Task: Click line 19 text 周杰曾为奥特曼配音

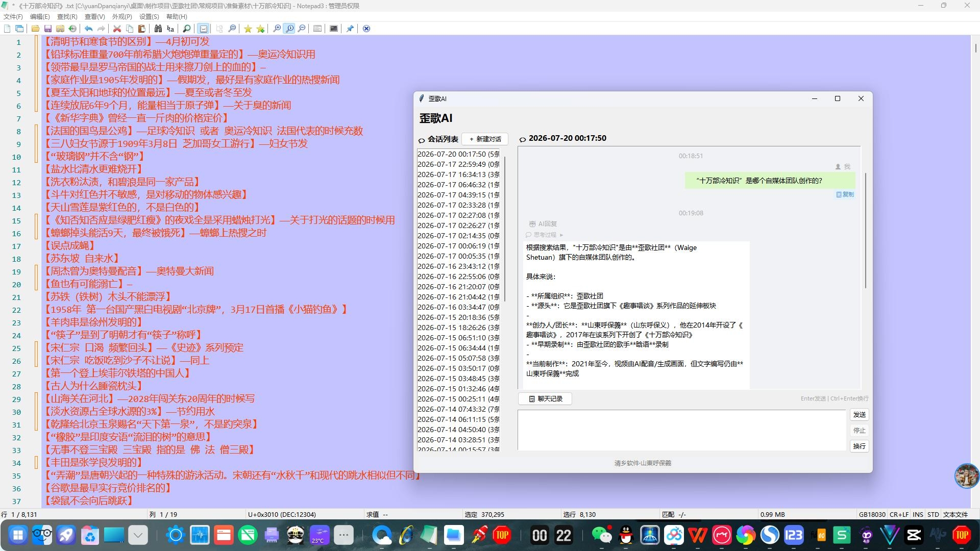Action: click(93, 271)
